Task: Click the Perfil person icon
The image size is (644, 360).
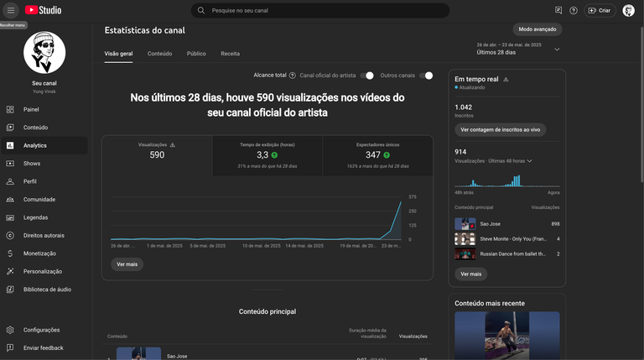Action: click(x=10, y=181)
